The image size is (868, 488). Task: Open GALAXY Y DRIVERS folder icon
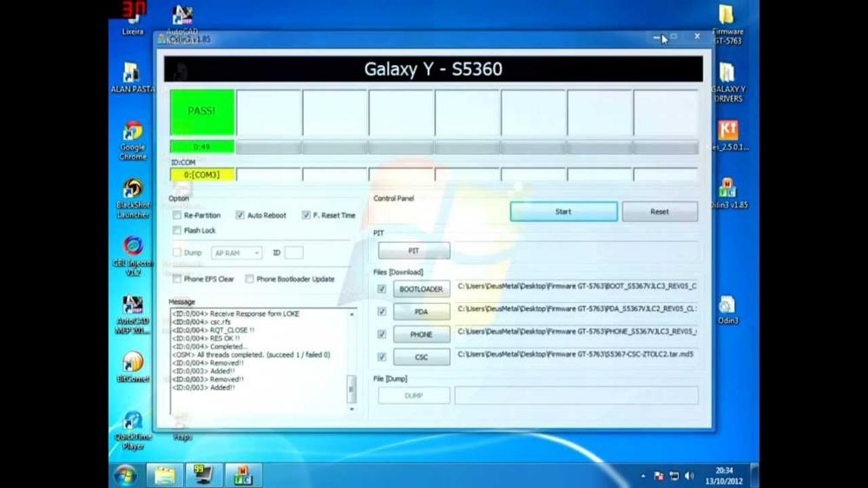point(727,82)
